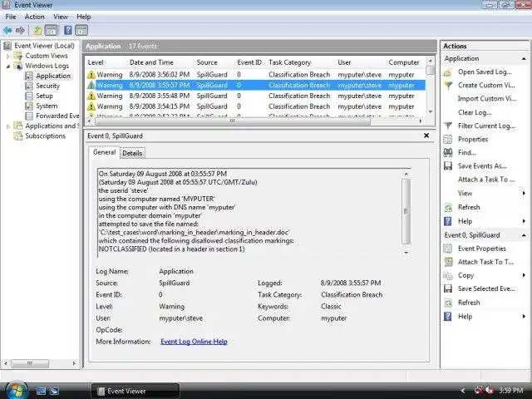Open the Help menu

click(x=83, y=17)
